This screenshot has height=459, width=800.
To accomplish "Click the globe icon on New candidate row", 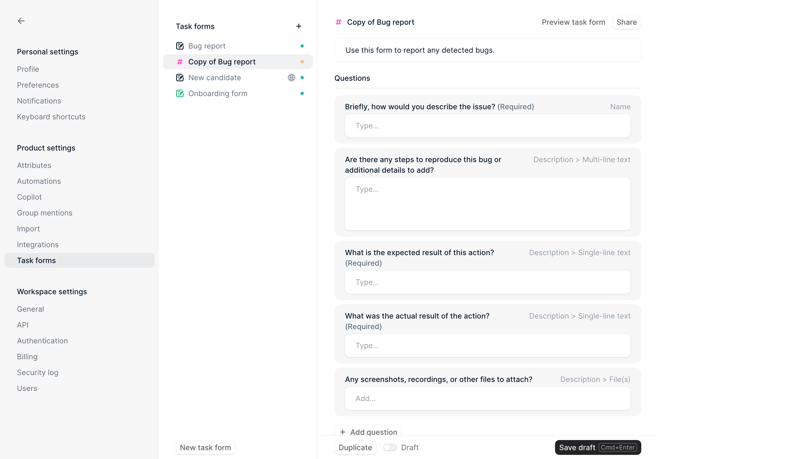I will tap(291, 78).
